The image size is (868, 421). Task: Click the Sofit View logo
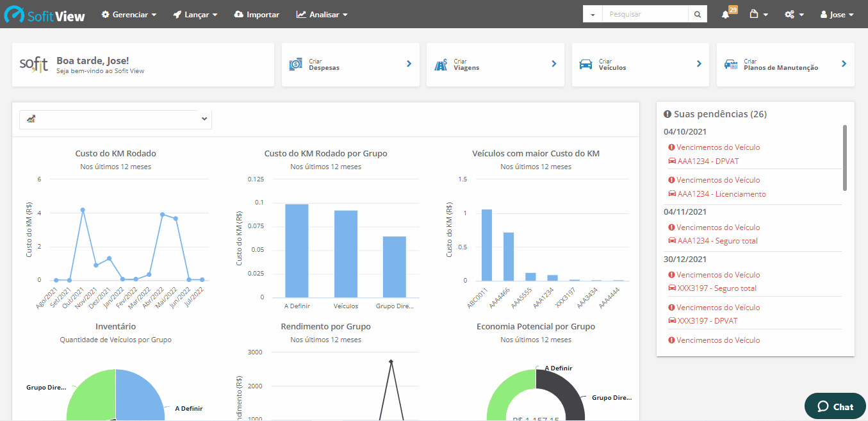coord(45,15)
